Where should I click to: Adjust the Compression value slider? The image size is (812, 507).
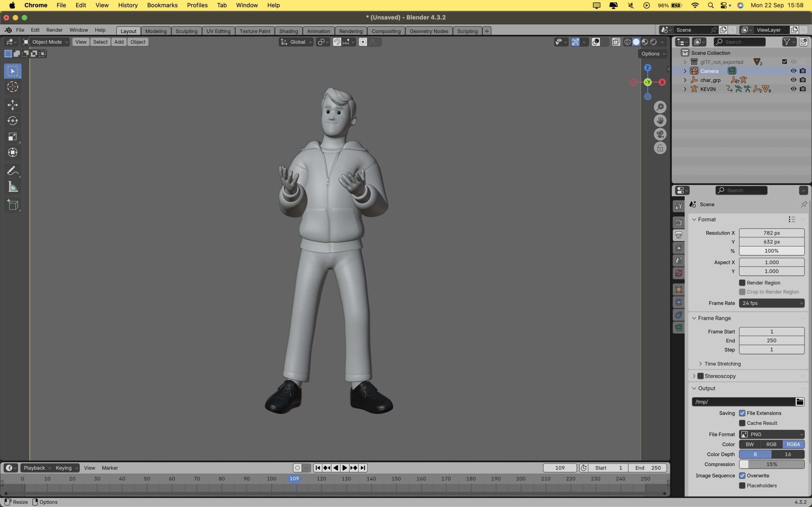(771, 464)
